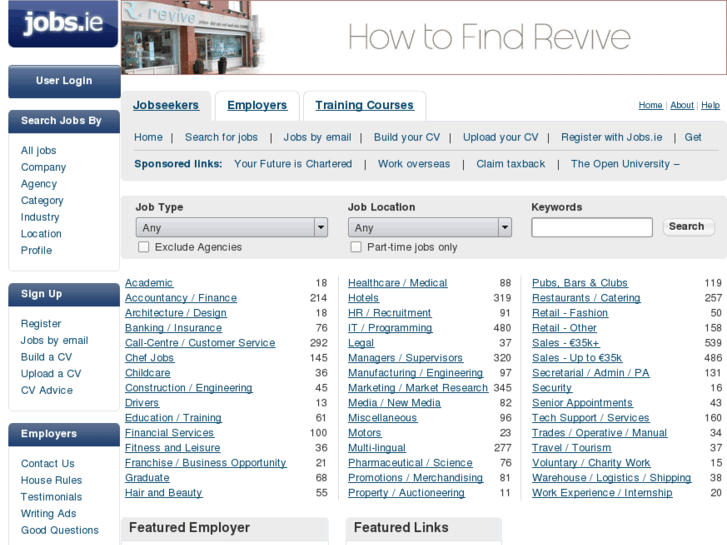Expand the Job Type dropdown
The image size is (727, 545).
tap(232, 227)
